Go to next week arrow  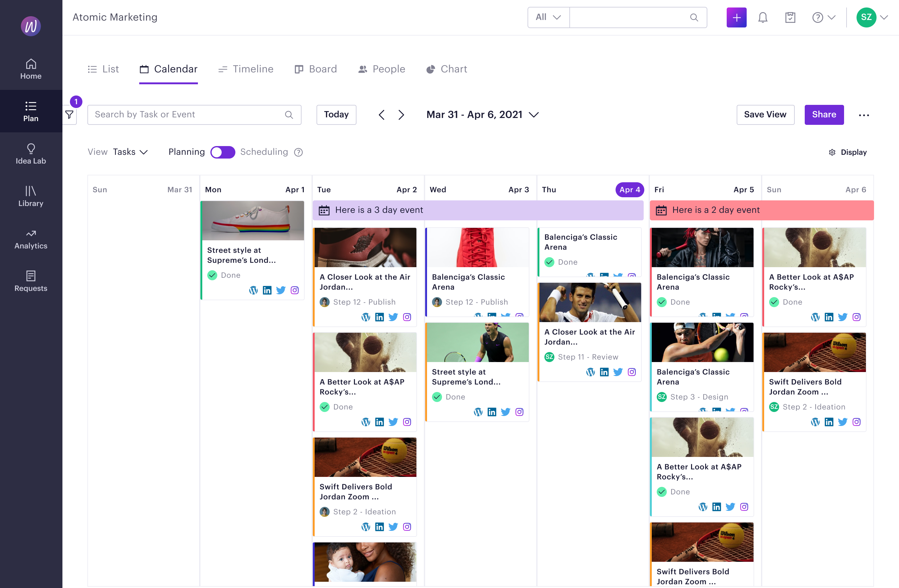401,115
